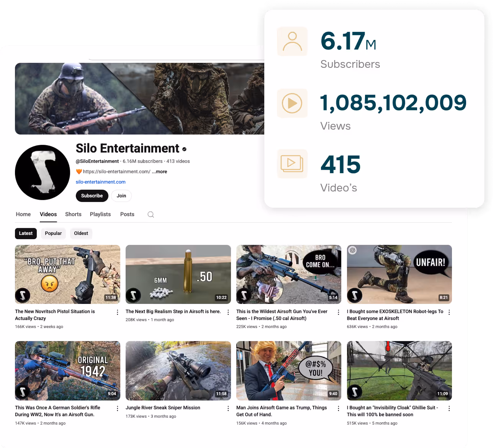Screen dimensions: 496x448
Task: Open the Trump airsoft game video thumbnail
Action: [x=288, y=371]
